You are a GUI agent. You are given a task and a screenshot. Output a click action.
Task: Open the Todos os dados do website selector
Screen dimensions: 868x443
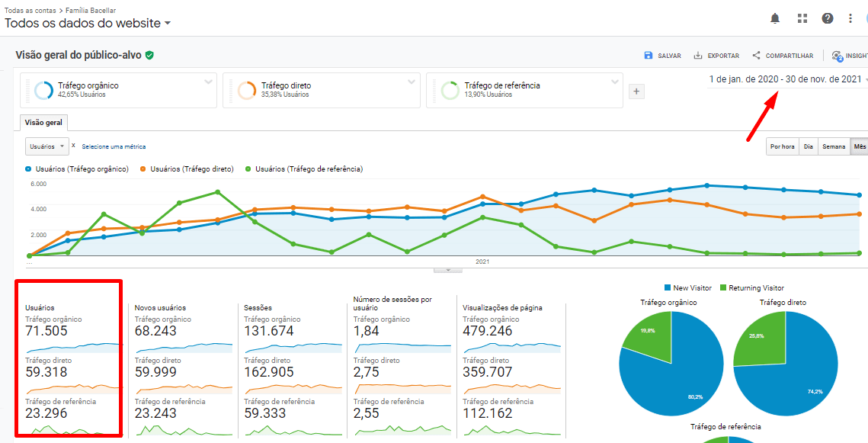click(88, 24)
